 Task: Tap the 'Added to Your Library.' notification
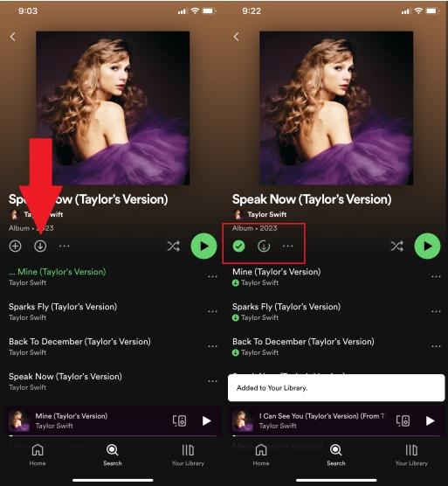click(x=336, y=388)
